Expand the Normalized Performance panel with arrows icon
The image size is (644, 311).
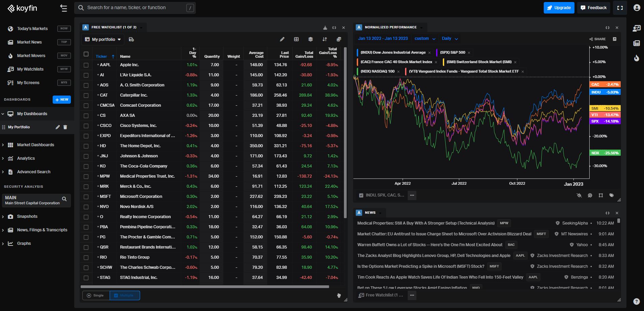(x=608, y=28)
